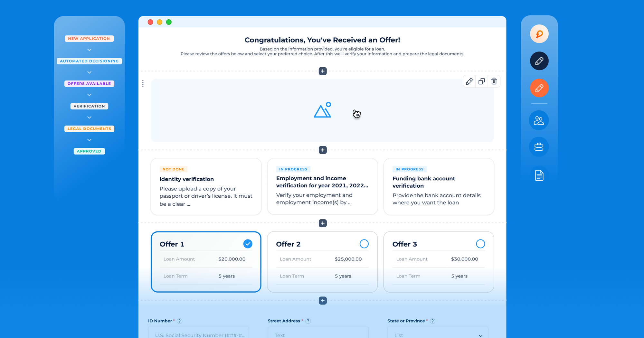The image size is (644, 338).
Task: Click chevron below New Application step
Action: tap(89, 50)
